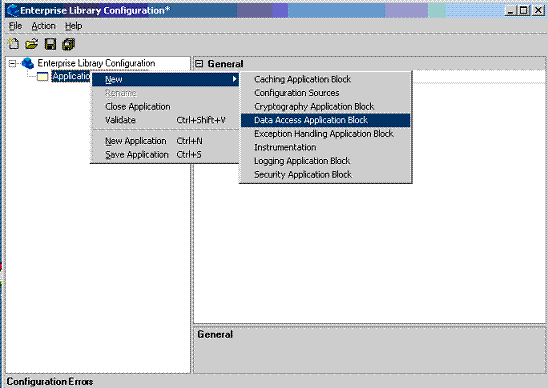The height and width of the screenshot is (388, 548).
Task: Click the New Application toolbar icon
Action: pyautogui.click(x=13, y=44)
